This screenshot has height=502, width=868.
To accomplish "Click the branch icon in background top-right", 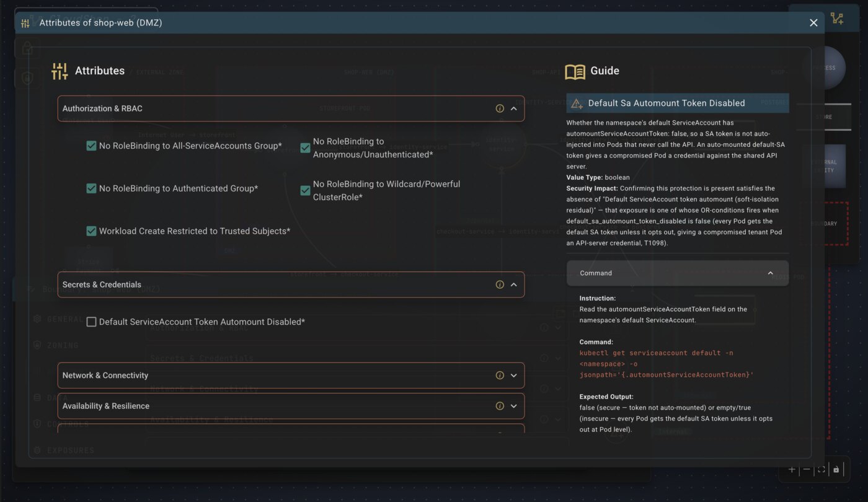I will [837, 19].
